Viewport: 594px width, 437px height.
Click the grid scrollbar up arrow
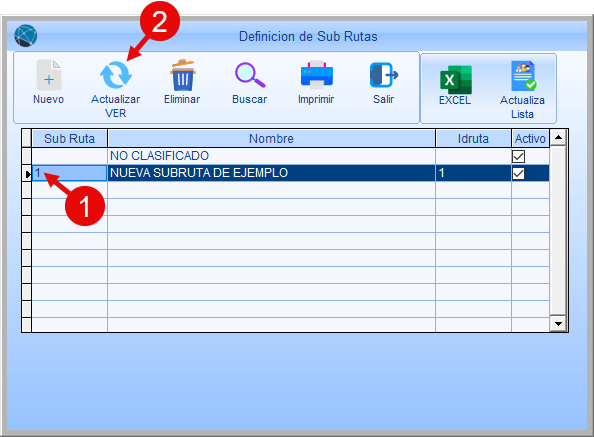[558, 137]
